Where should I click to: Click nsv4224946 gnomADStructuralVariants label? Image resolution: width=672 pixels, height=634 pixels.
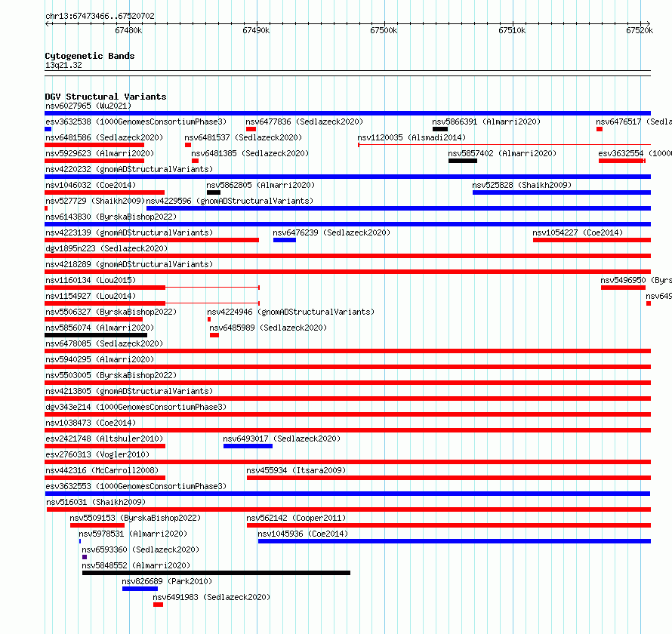(291, 312)
